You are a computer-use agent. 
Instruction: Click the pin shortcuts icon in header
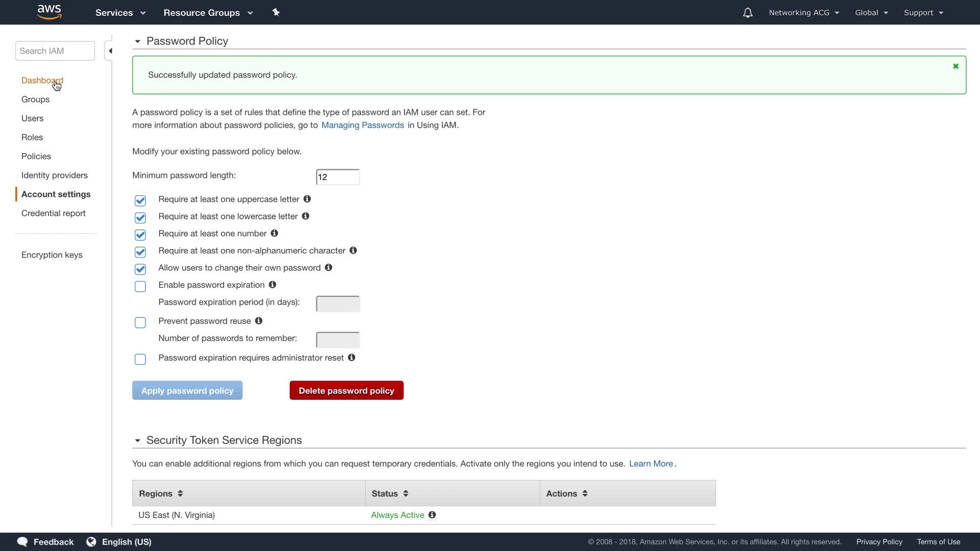click(x=276, y=12)
